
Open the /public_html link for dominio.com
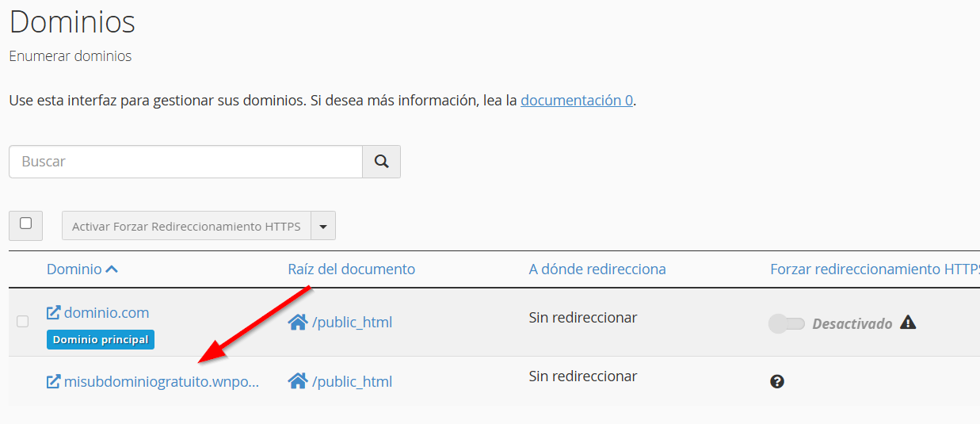coord(352,323)
